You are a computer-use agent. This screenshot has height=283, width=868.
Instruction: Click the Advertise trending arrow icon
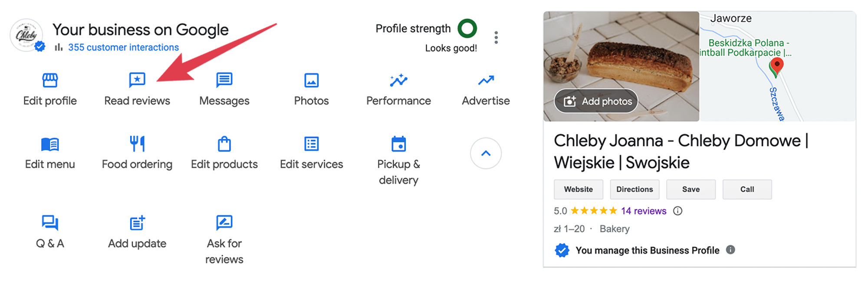[486, 80]
